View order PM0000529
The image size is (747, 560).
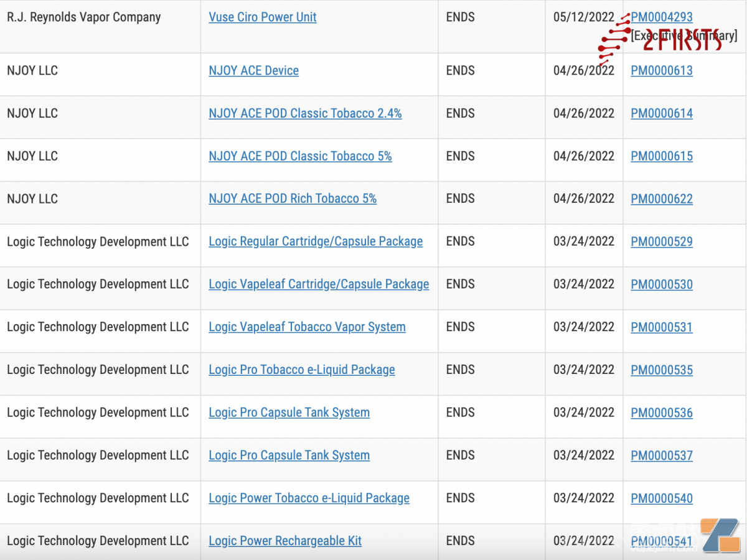tap(661, 242)
